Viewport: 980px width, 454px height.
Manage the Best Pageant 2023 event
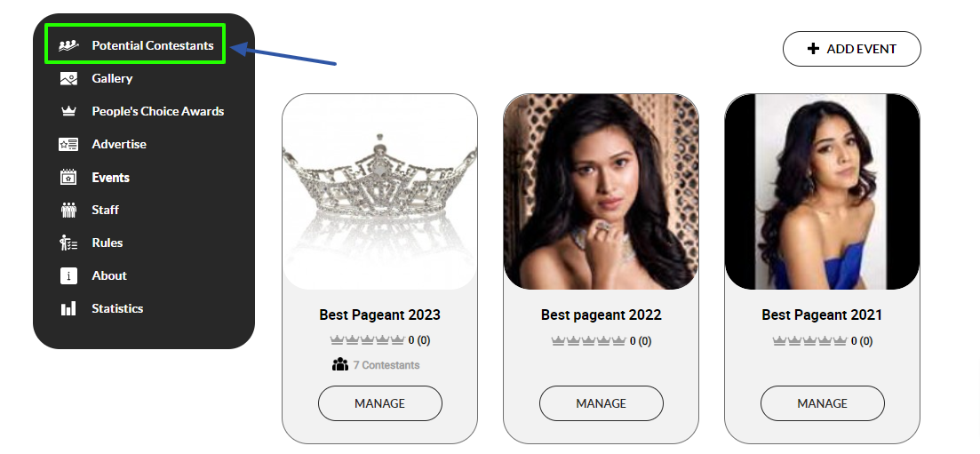(x=380, y=403)
